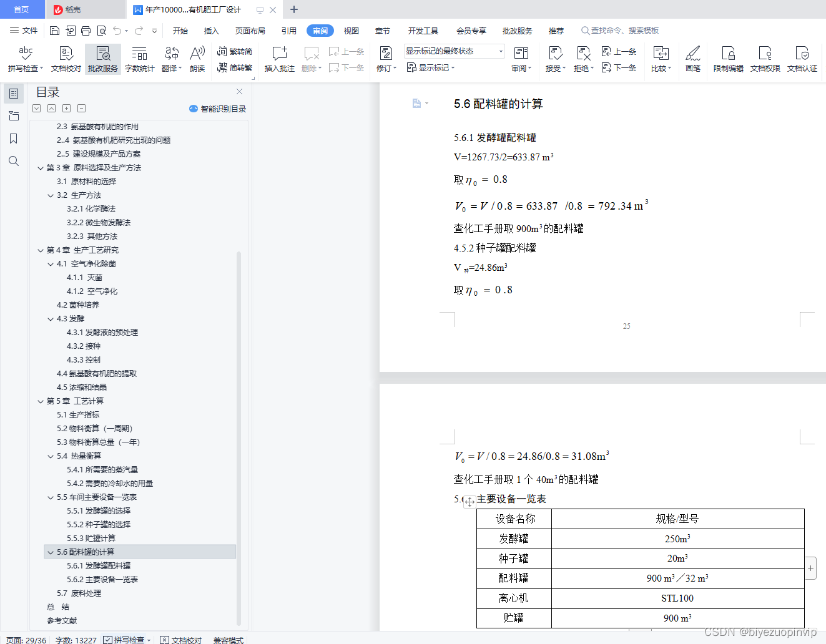This screenshot has width=826, height=644.
Task: Open 显示标记的最终状态 dropdown
Action: [454, 51]
